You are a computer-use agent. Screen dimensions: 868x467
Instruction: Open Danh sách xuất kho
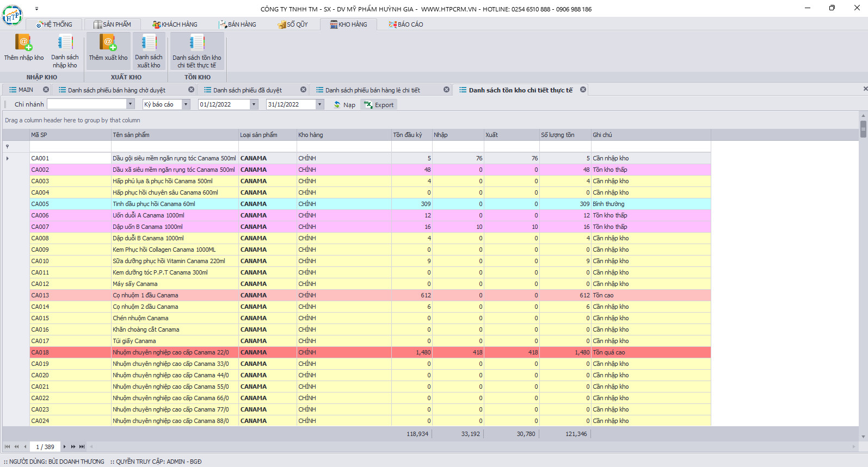149,51
